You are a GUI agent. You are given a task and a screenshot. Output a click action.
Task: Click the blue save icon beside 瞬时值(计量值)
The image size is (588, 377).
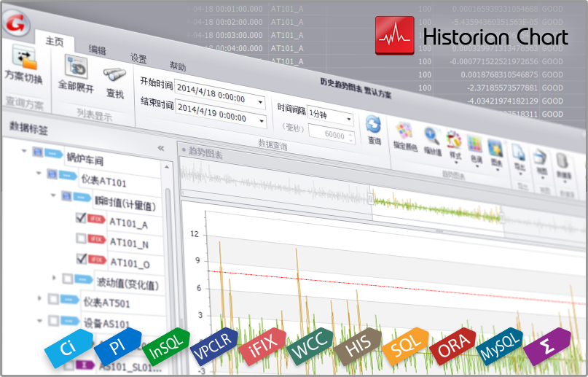[66, 195]
